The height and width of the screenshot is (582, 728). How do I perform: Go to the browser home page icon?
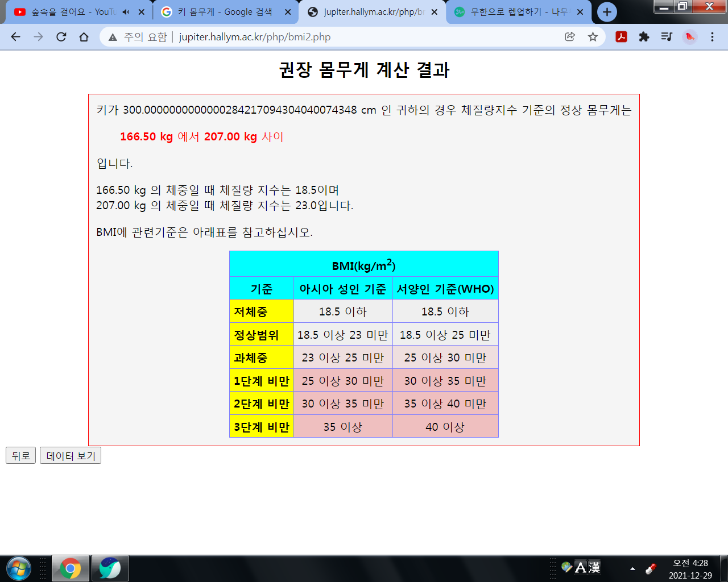(84, 37)
